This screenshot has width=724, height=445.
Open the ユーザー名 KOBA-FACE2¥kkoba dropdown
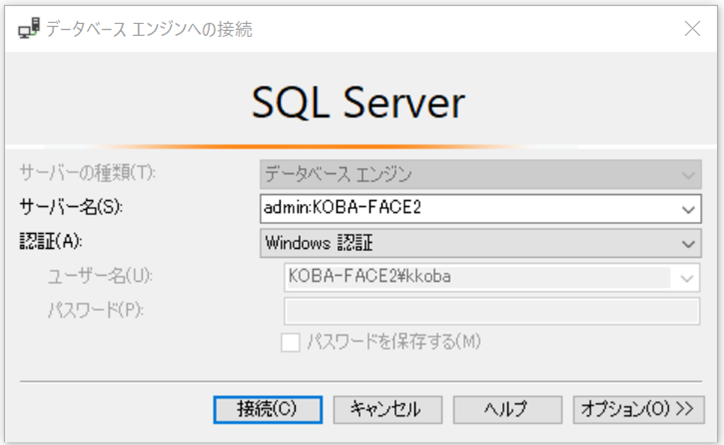(492, 277)
